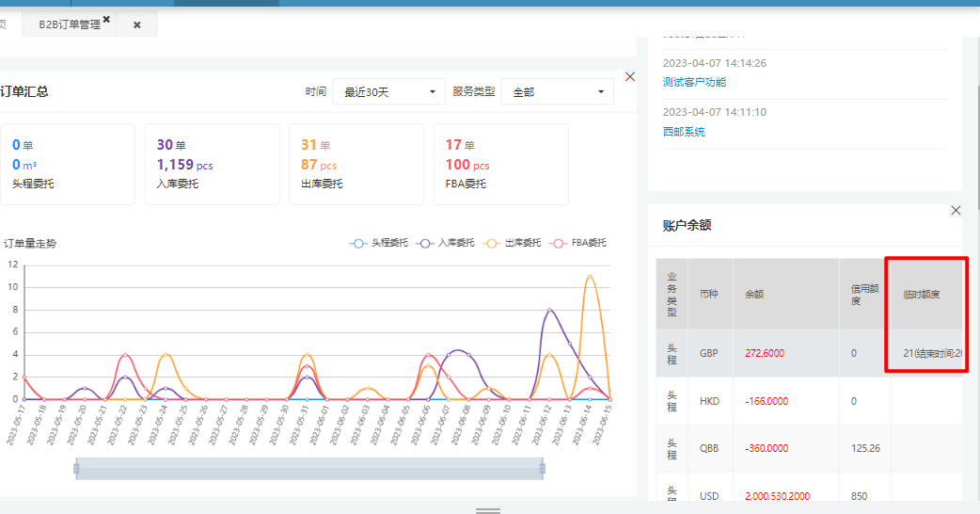The image size is (980, 514).
Task: Click the 272.6000 balance value
Action: click(765, 353)
